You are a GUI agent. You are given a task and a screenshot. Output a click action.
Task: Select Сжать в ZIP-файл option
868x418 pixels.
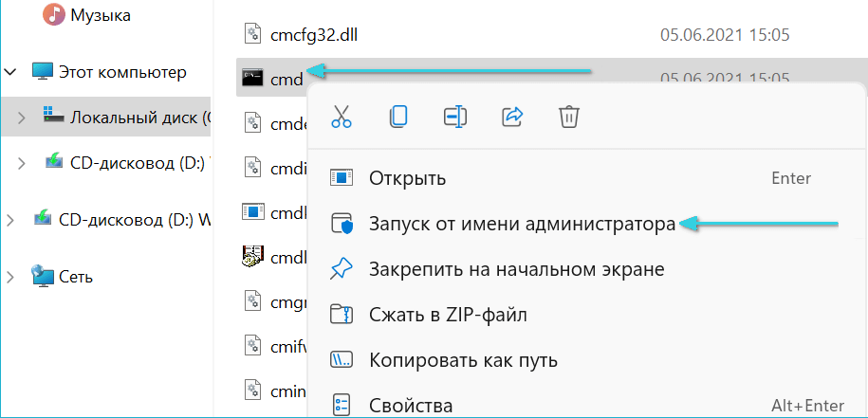(448, 315)
